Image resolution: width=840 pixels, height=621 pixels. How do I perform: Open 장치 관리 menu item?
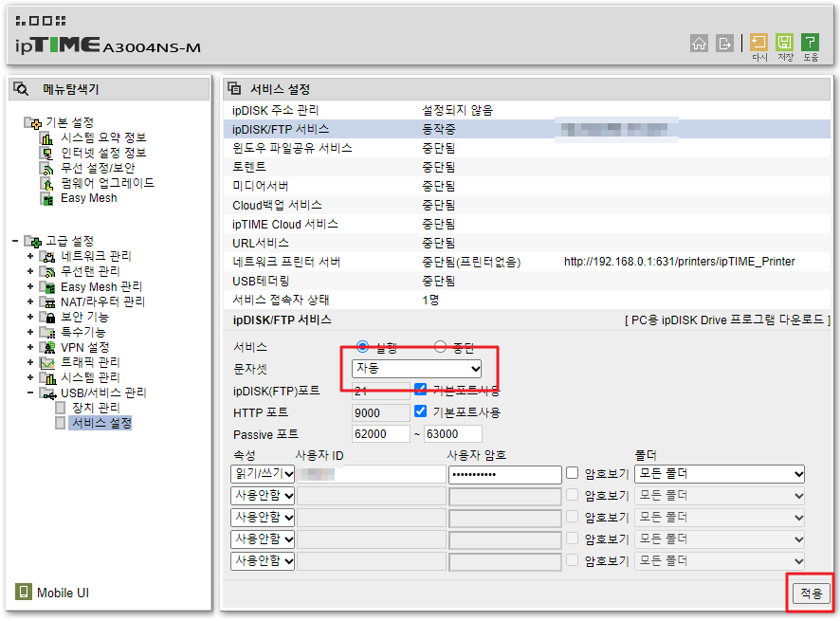(x=96, y=408)
